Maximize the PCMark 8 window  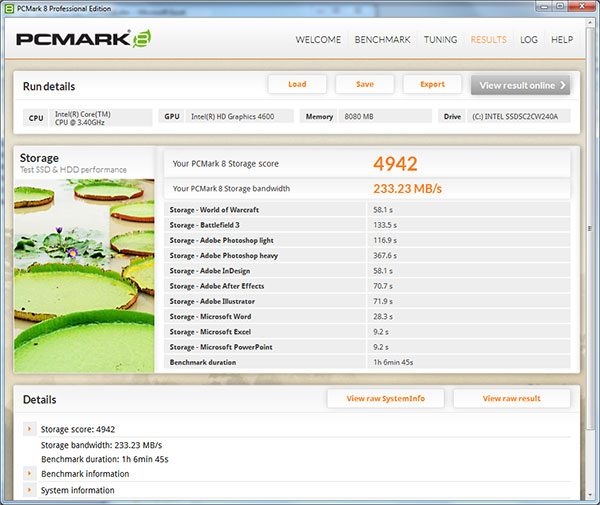coord(560,6)
